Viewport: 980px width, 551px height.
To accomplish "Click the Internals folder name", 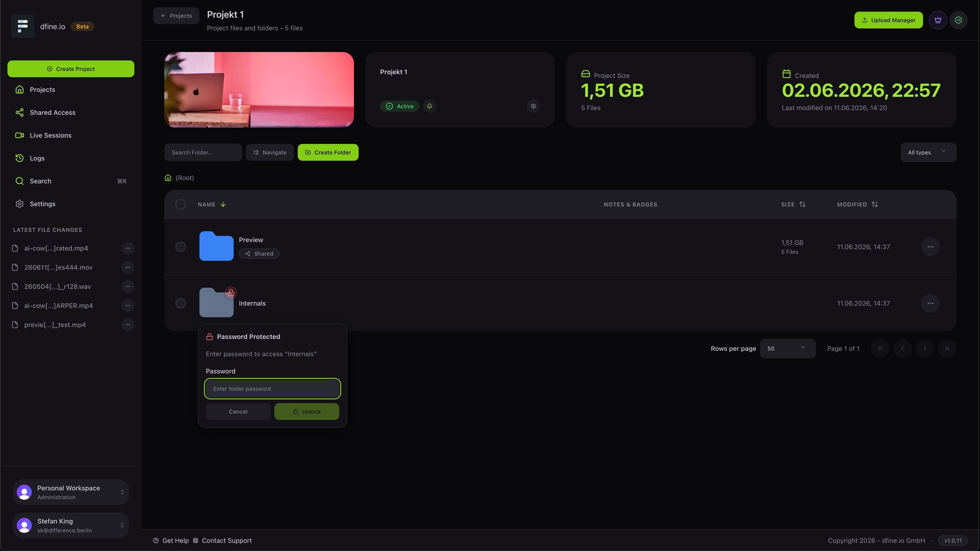I will point(252,303).
